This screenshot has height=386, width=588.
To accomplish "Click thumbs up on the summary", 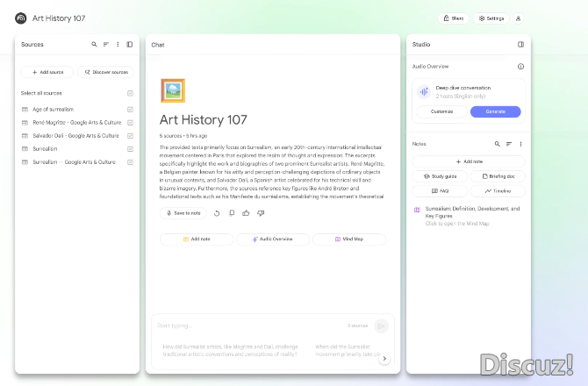I will tap(246, 213).
